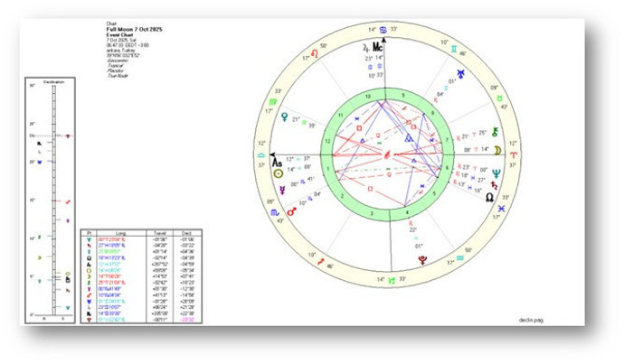624x364 pixels.
Task: Select the Moon crescent on the right side
Action: pos(497,150)
